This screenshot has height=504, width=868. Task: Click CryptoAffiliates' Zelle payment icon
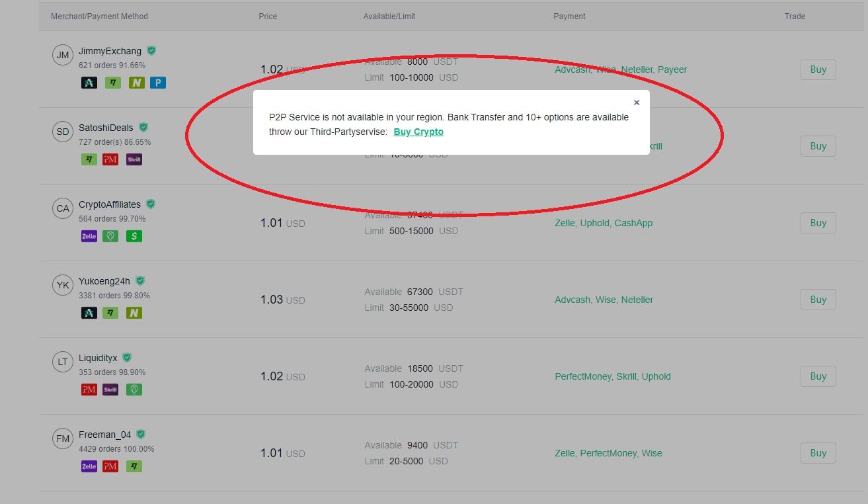[89, 236]
